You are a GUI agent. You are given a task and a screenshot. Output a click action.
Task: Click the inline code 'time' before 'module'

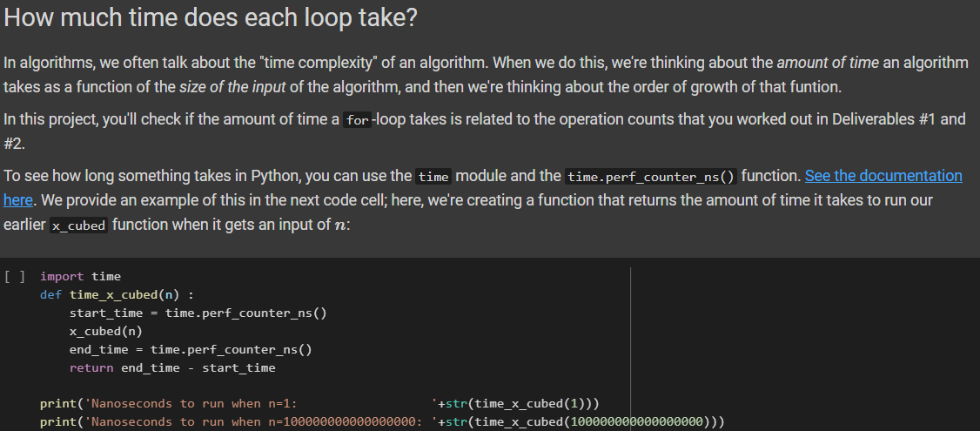[x=433, y=177]
